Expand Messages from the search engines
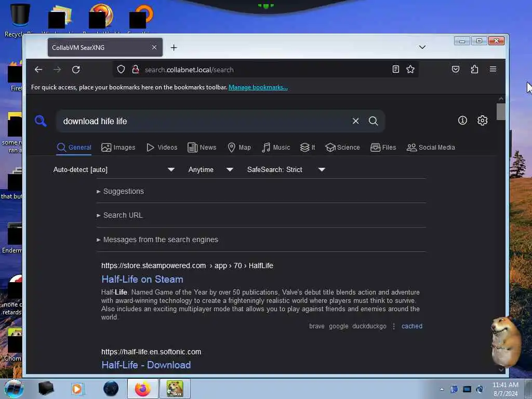This screenshot has height=399, width=532. (x=157, y=240)
